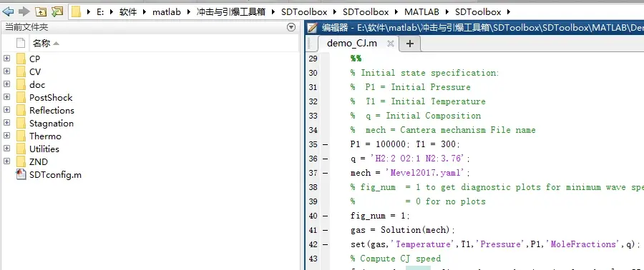Click the editor pencil icon in title bar
Screen dimensions: 644x270
(313, 28)
